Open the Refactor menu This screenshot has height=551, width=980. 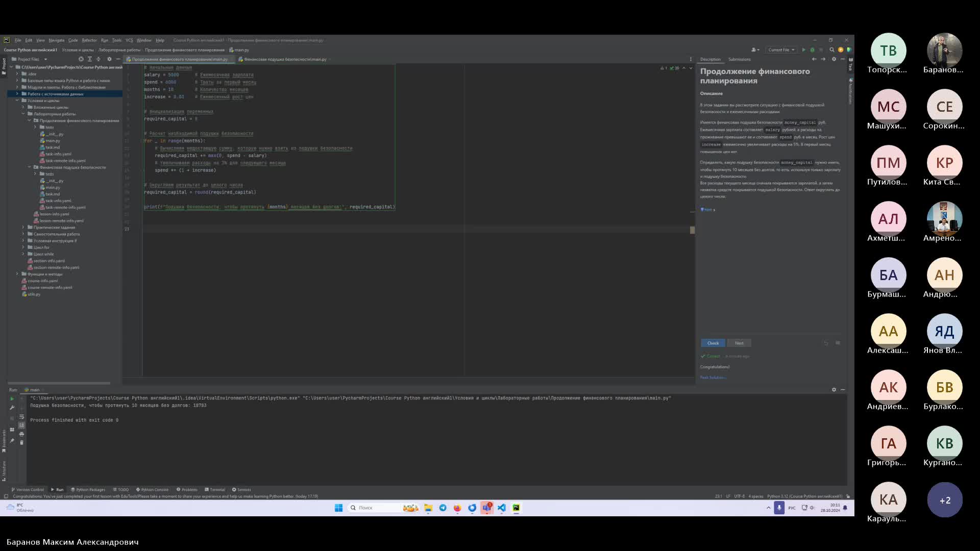89,40
